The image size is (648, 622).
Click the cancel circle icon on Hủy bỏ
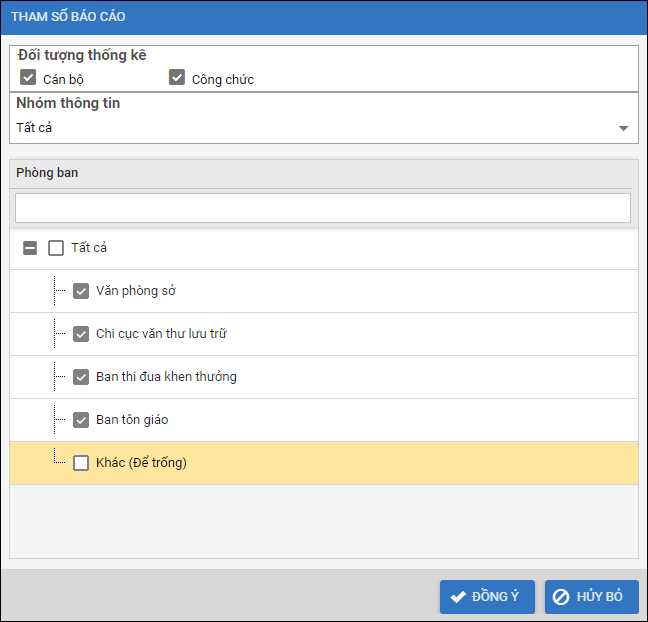point(561,597)
